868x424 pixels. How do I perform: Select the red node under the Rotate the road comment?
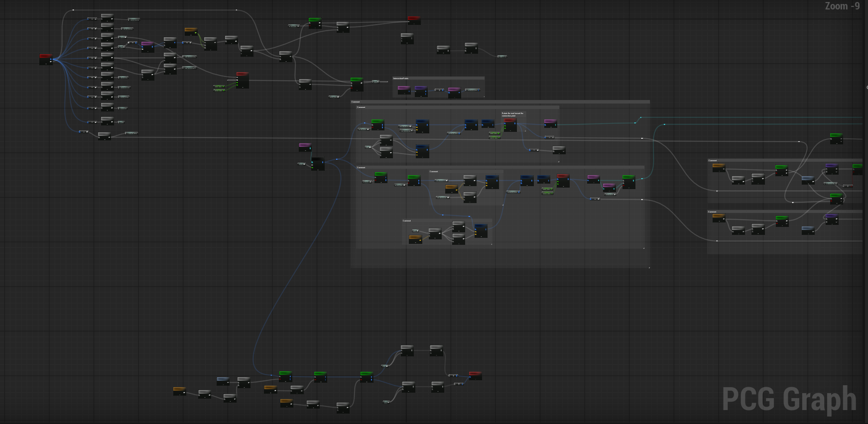(510, 124)
